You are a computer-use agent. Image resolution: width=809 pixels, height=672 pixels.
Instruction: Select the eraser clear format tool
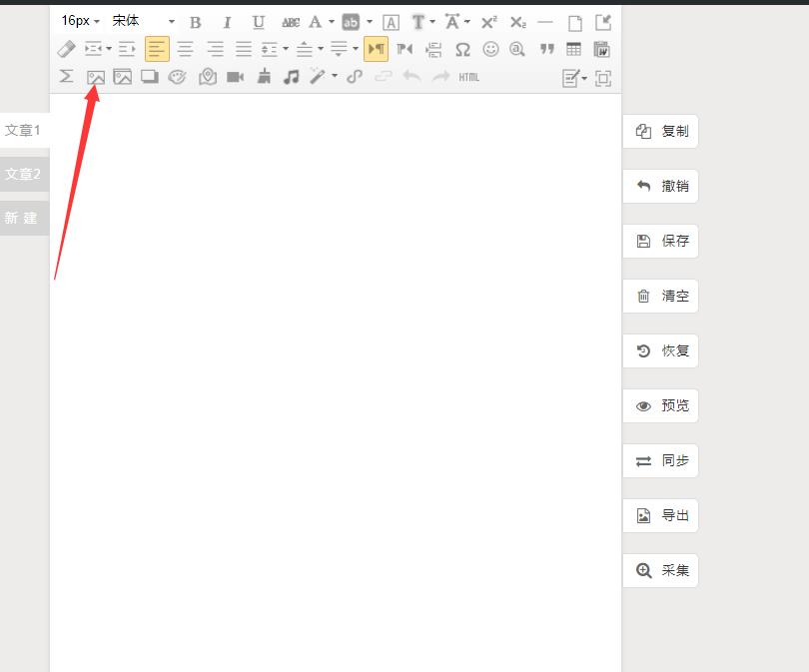pos(66,50)
